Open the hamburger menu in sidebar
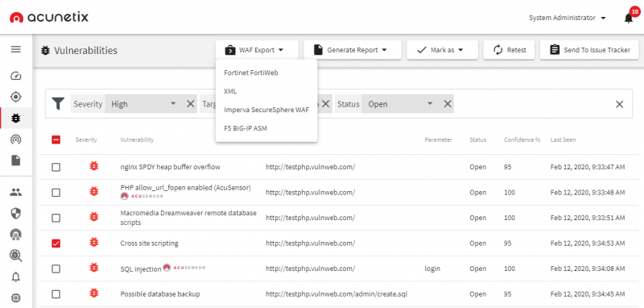 point(15,49)
